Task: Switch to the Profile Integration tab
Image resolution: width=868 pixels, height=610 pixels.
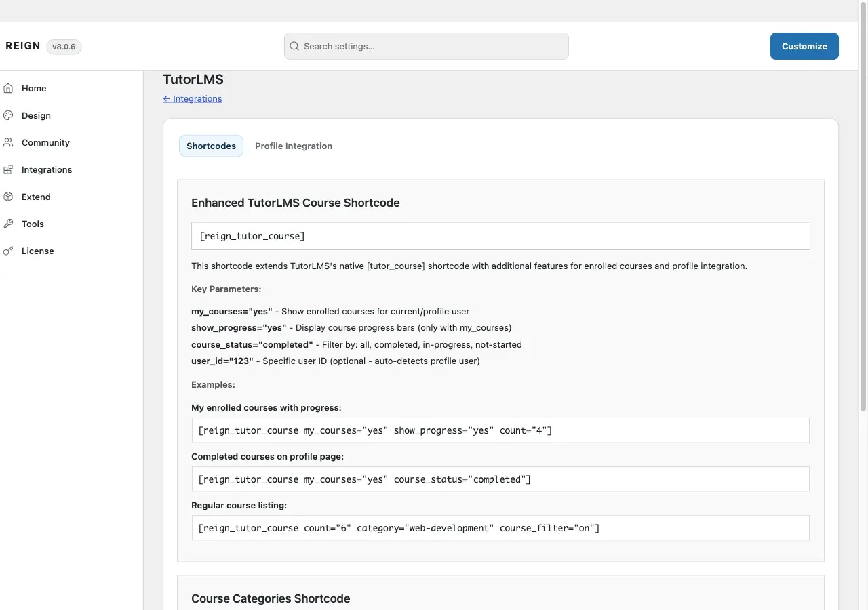Action: (x=294, y=146)
